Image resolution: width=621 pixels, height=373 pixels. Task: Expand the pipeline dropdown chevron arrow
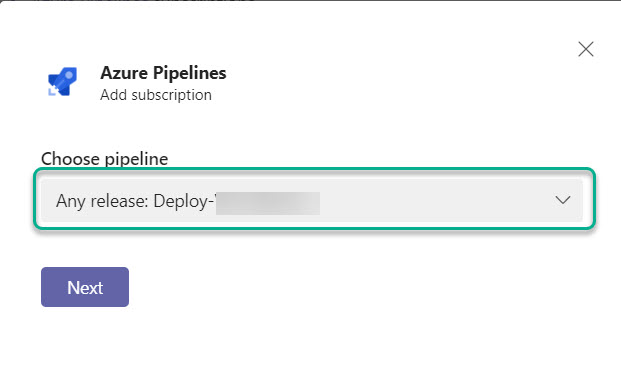click(x=562, y=200)
